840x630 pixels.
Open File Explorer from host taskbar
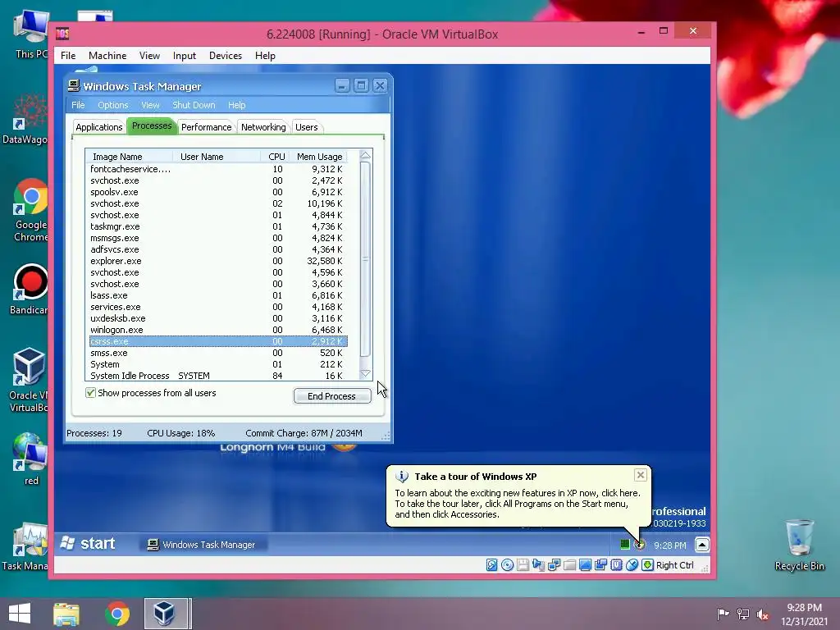[x=66, y=614]
